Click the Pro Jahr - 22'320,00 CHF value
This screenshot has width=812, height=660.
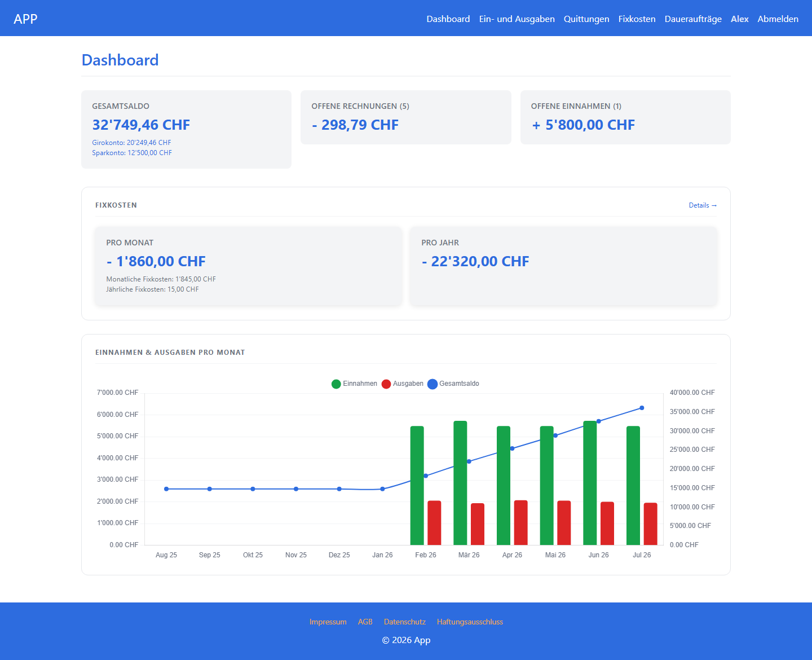pos(475,261)
